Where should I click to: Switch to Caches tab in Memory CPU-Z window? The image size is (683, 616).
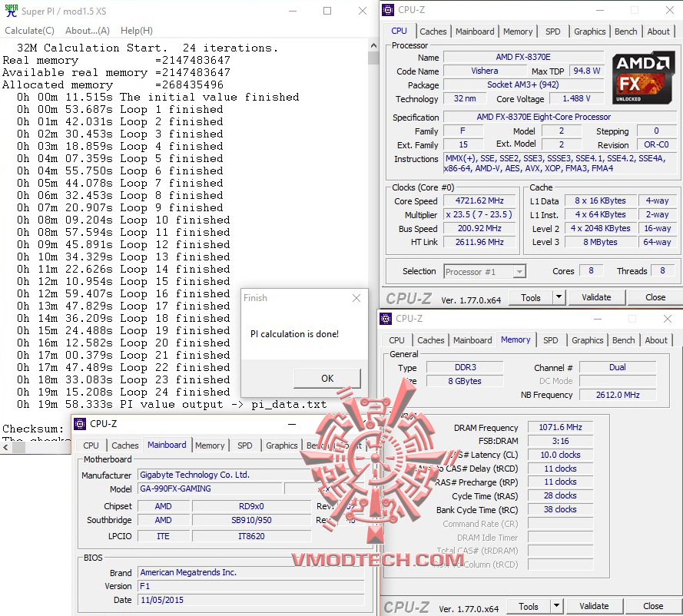click(431, 340)
